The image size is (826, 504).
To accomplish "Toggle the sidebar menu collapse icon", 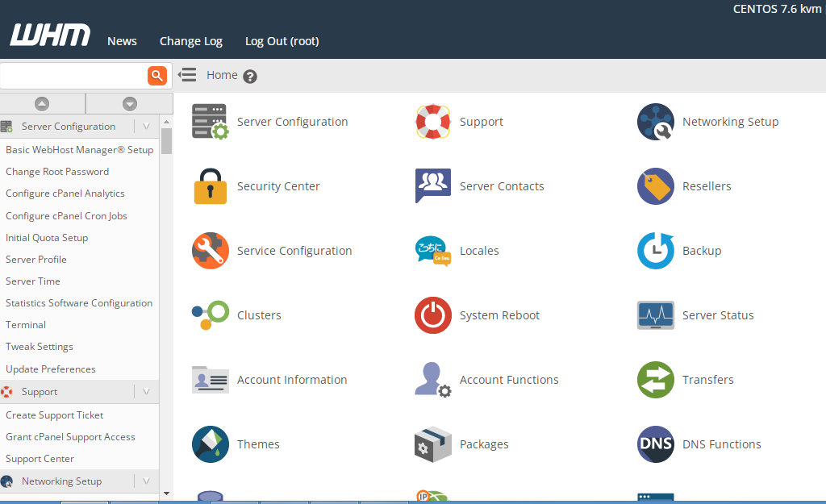I will (187, 75).
